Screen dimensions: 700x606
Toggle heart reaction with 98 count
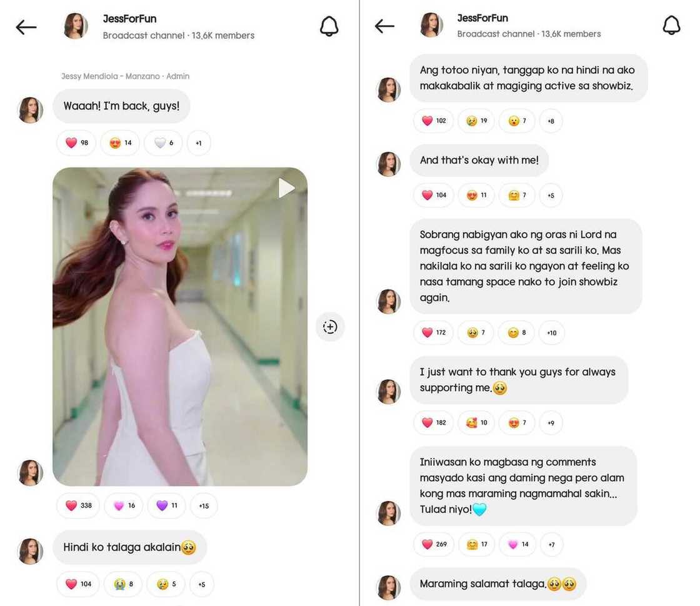click(x=77, y=143)
